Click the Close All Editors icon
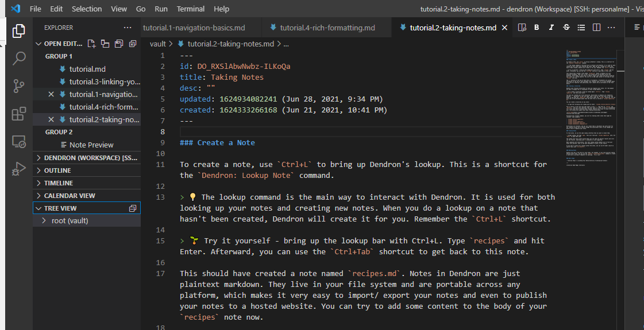This screenshot has width=644, height=330. click(x=133, y=44)
